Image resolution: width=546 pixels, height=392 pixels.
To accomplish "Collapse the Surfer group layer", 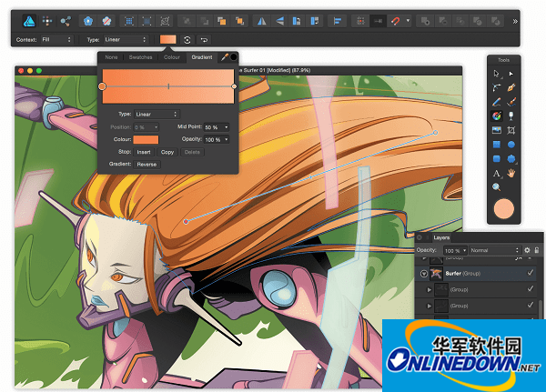I will [424, 274].
